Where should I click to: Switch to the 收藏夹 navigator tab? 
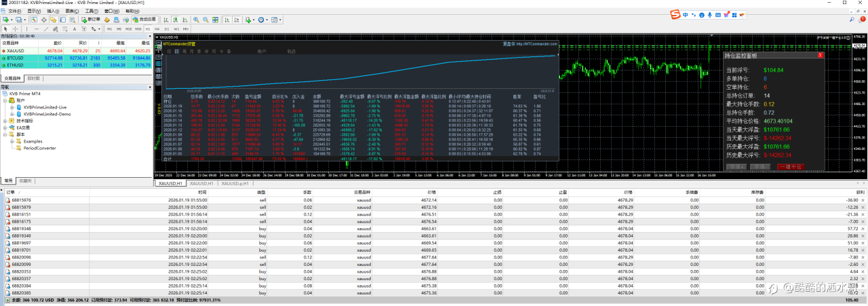pyautogui.click(x=25, y=180)
